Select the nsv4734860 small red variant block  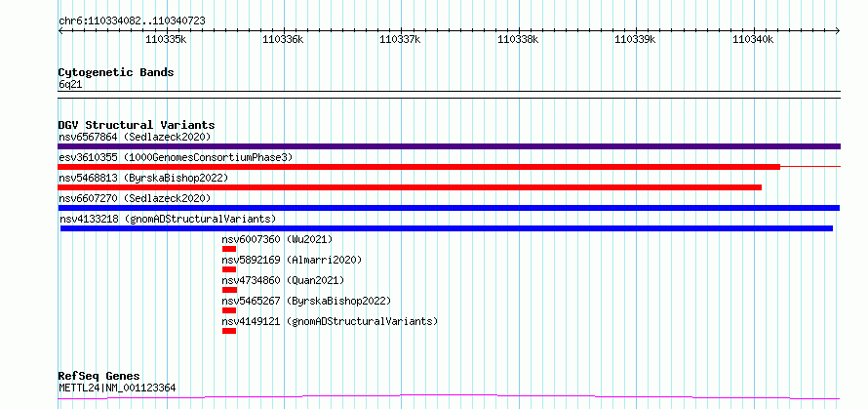click(x=230, y=290)
